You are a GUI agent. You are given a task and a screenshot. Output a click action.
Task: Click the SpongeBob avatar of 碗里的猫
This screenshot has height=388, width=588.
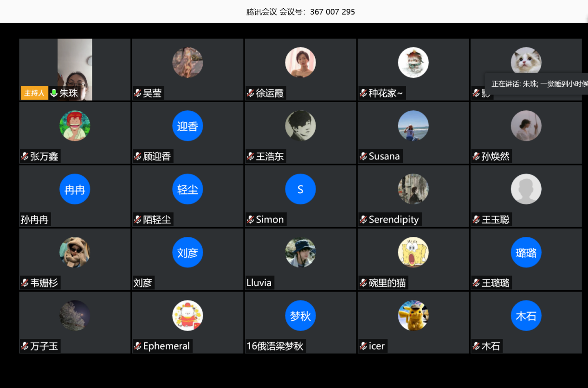click(x=413, y=253)
